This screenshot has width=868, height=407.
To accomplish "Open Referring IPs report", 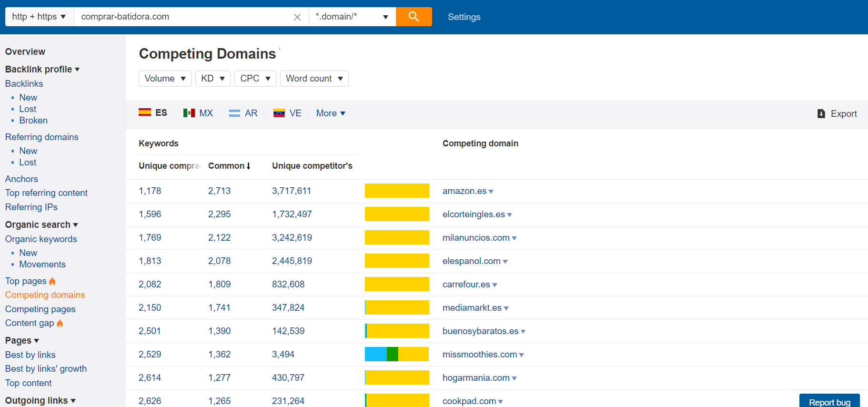I will pyautogui.click(x=31, y=207).
